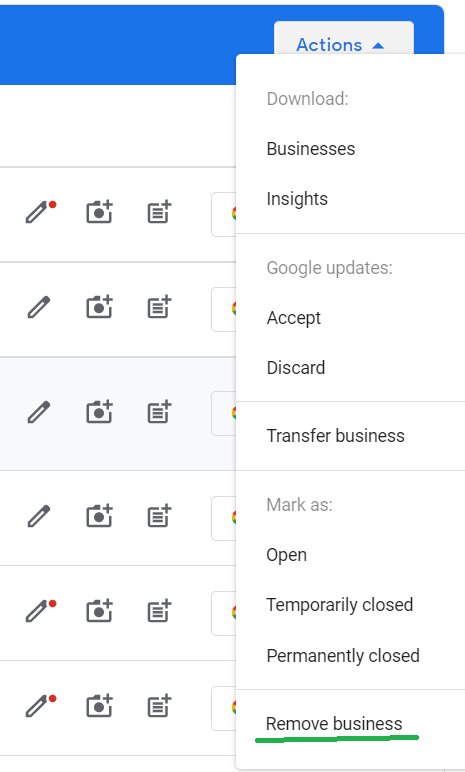Click the add photo icon in highlighted row
The width and height of the screenshot is (465, 772).
pos(99,412)
